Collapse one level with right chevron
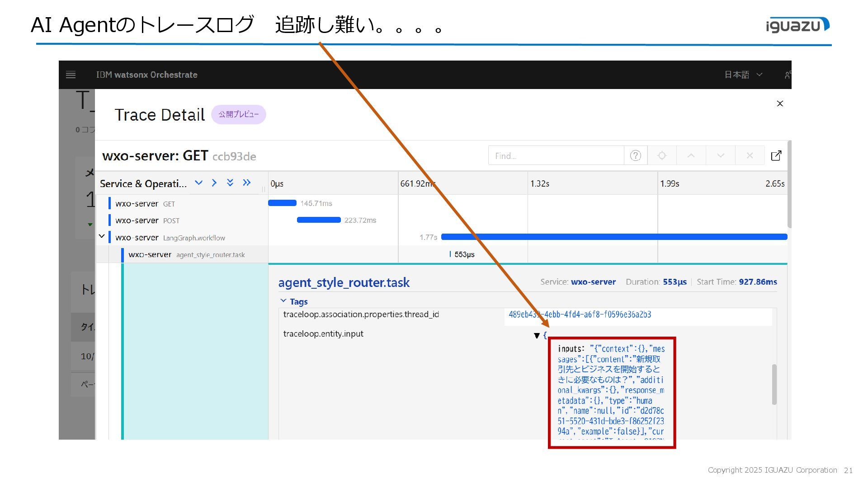The height and width of the screenshot is (488, 868). coord(214,183)
